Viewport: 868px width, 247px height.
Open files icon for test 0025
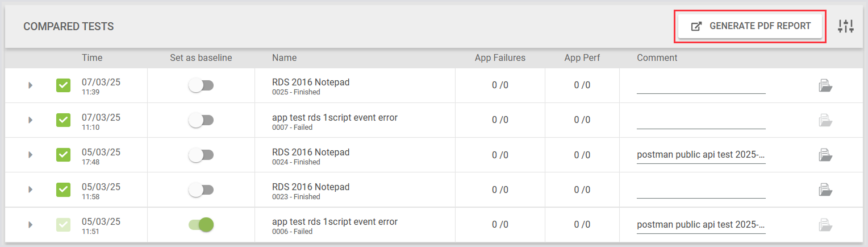[825, 86]
